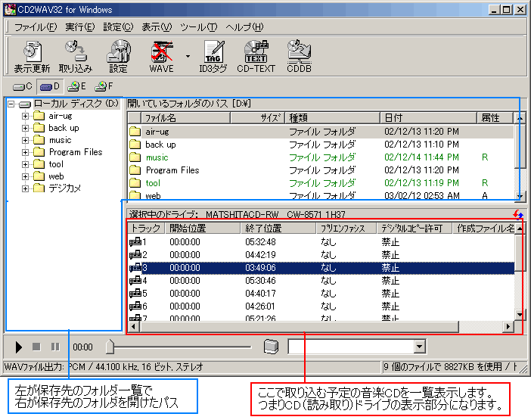Screen dimensions: 531x420
Task: Click the 表示更新 refresh toolbar icon
Action: [32, 56]
